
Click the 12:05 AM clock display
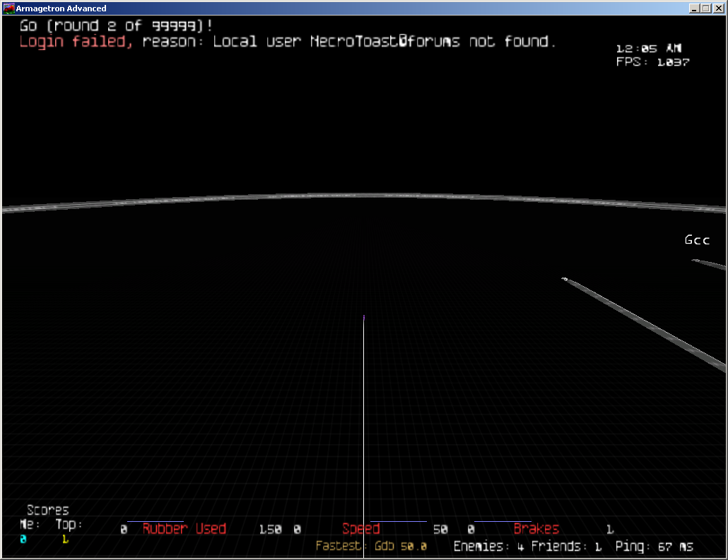click(x=648, y=49)
